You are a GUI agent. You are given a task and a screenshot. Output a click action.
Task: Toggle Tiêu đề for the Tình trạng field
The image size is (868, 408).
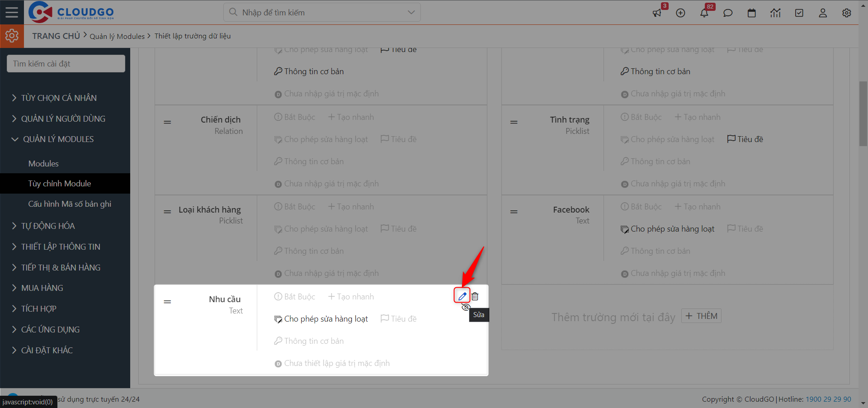(x=745, y=139)
